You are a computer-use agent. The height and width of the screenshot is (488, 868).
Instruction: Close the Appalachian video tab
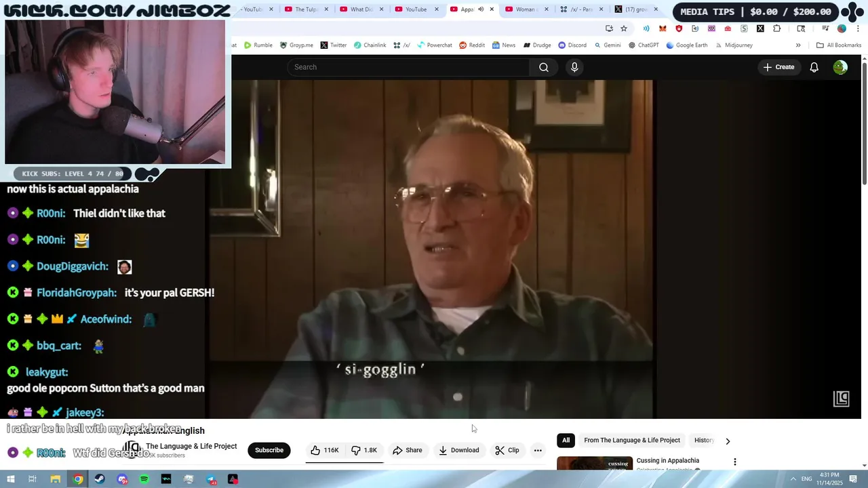[x=492, y=9]
